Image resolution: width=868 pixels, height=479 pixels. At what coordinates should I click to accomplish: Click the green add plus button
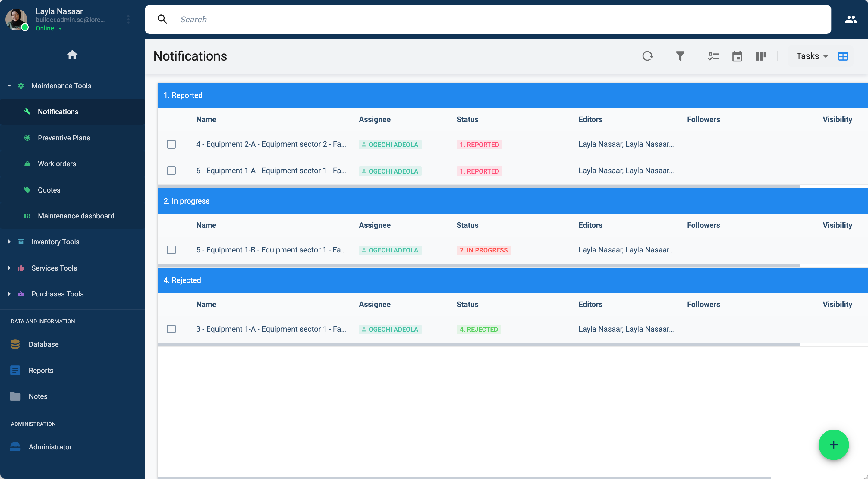click(834, 445)
